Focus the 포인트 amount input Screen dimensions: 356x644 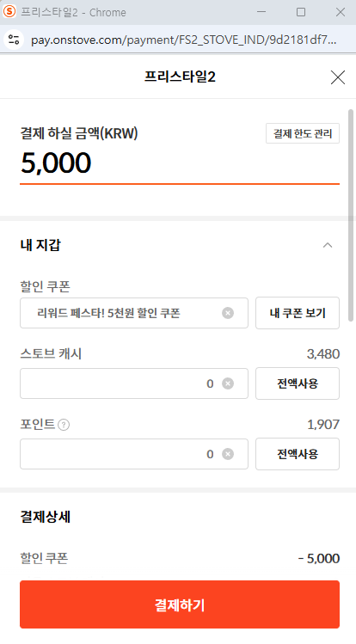(134, 454)
